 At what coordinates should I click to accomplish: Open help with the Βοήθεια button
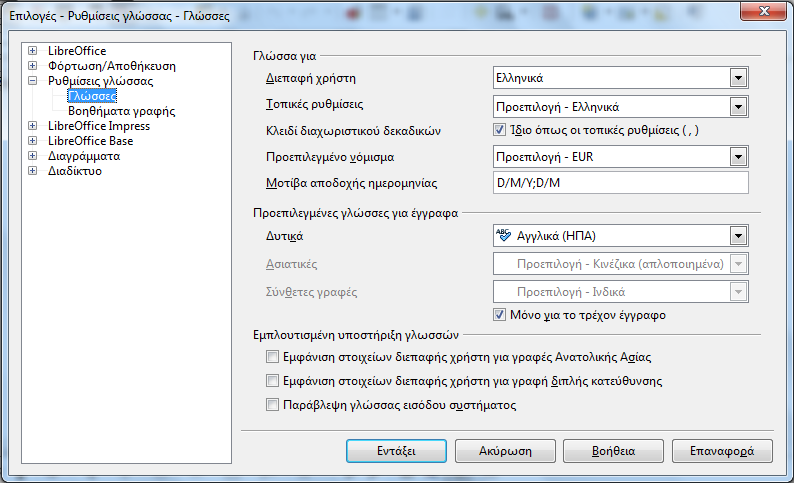coord(613,451)
